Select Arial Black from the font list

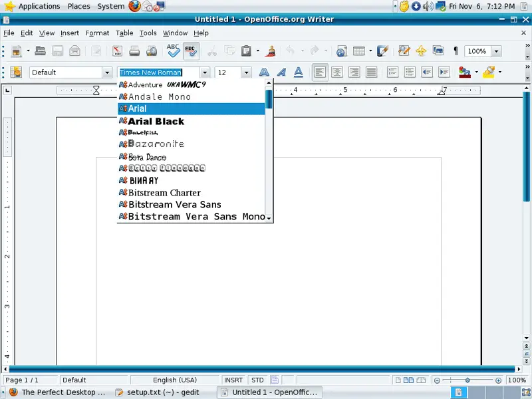pyautogui.click(x=156, y=121)
